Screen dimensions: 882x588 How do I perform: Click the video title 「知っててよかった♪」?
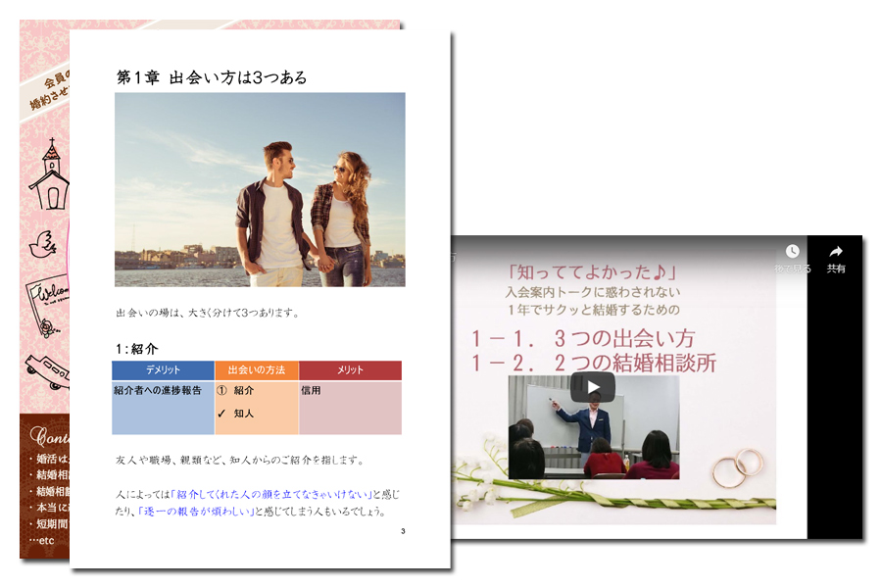click(591, 272)
